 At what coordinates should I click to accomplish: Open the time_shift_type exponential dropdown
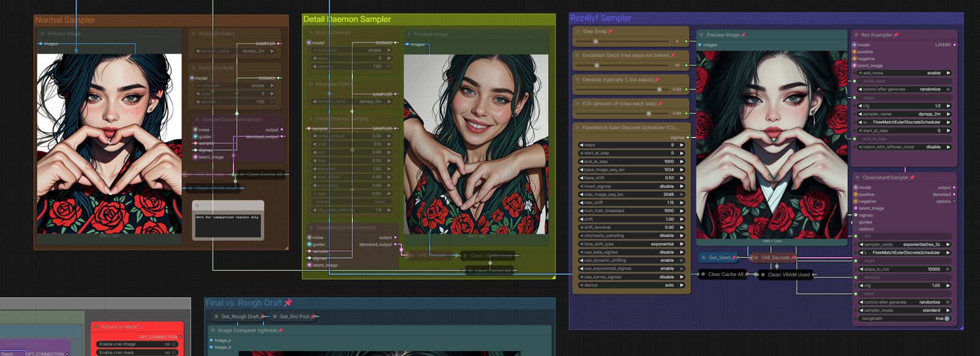[x=631, y=244]
